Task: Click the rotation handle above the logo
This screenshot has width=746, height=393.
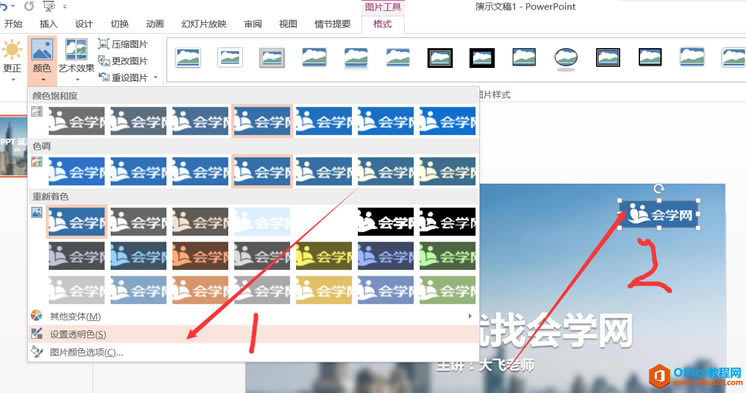Action: (x=659, y=189)
